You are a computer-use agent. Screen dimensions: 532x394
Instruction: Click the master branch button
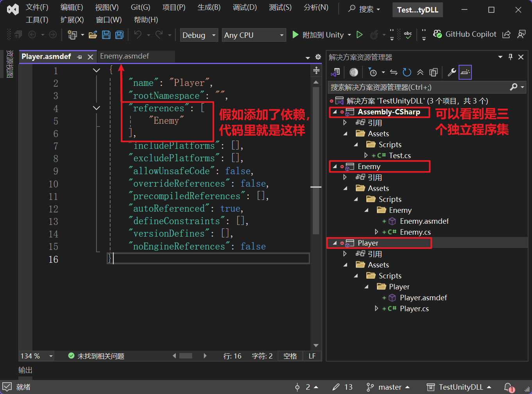point(388,387)
